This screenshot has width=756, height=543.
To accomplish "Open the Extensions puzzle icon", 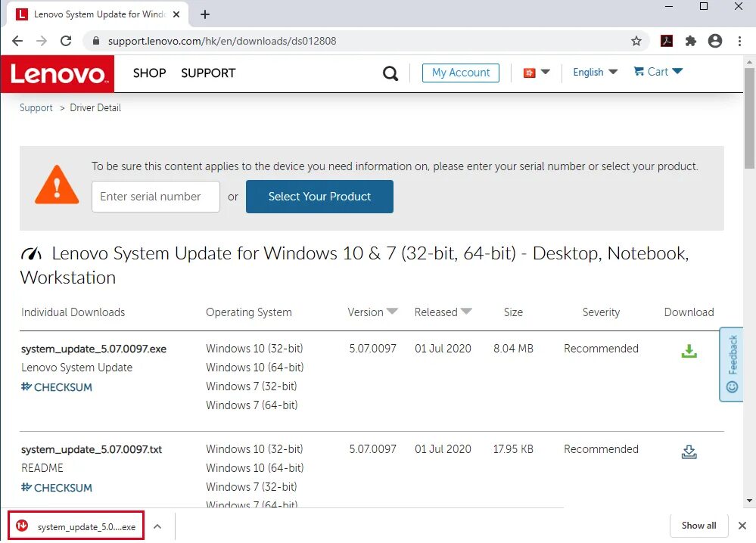I will click(x=690, y=41).
